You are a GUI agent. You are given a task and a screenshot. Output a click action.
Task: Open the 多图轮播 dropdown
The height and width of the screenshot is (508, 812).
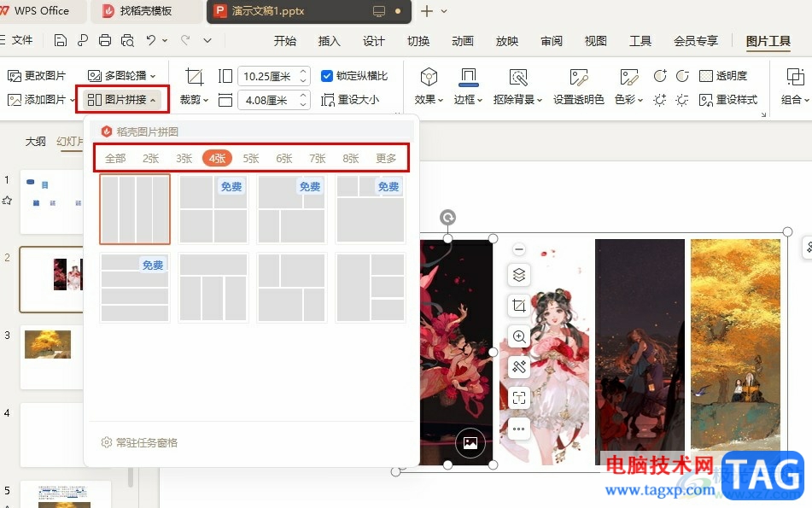coord(122,76)
